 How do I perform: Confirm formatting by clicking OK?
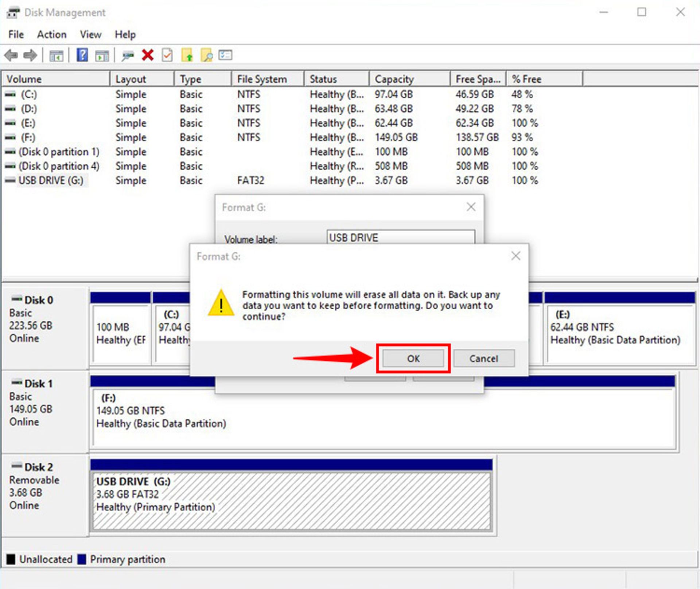pyautogui.click(x=413, y=359)
